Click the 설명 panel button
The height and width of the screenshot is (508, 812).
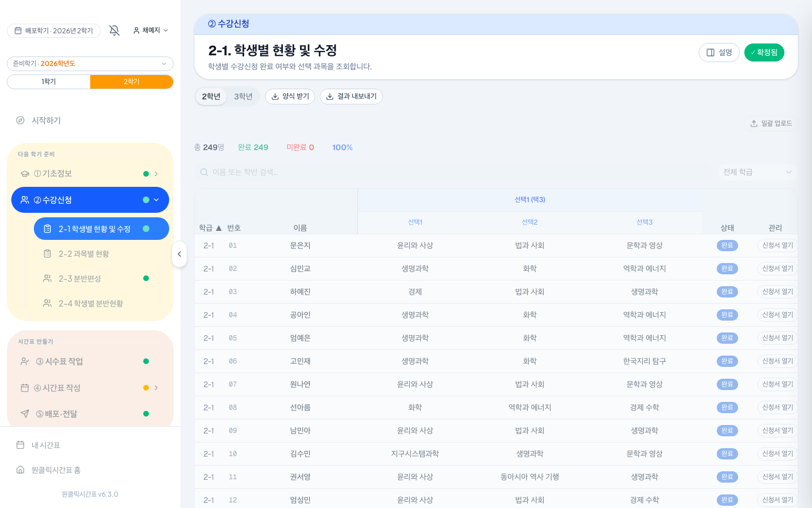click(719, 52)
